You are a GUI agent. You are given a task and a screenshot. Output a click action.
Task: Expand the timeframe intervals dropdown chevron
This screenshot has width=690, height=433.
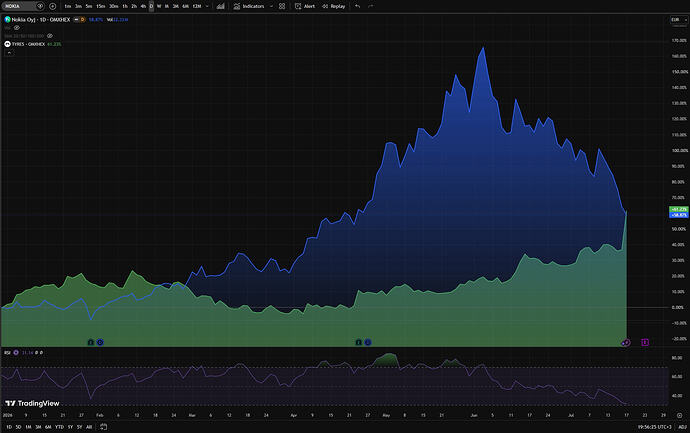(x=207, y=6)
